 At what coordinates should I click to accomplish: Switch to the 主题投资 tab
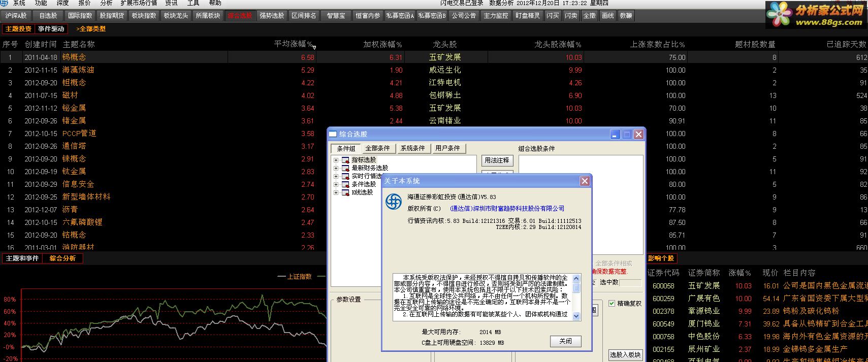[x=18, y=29]
